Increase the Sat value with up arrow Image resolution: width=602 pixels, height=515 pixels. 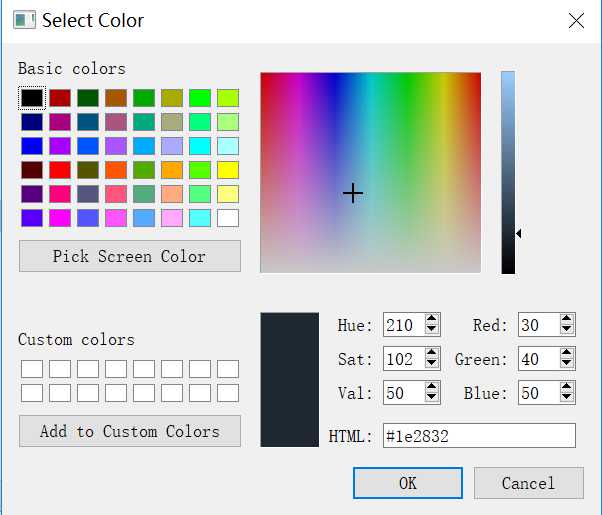pyautogui.click(x=432, y=353)
